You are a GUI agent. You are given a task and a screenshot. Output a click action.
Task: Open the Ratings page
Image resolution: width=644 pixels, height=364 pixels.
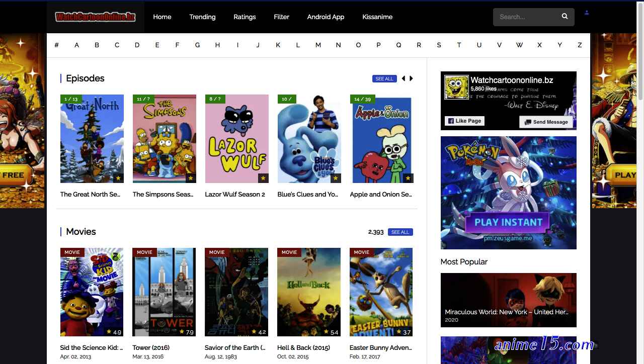click(x=245, y=17)
